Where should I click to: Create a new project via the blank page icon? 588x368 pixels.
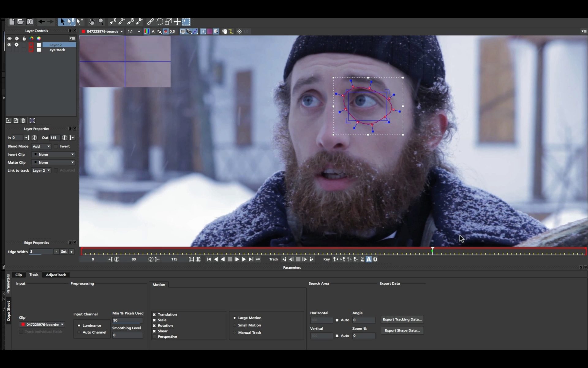coord(12,22)
